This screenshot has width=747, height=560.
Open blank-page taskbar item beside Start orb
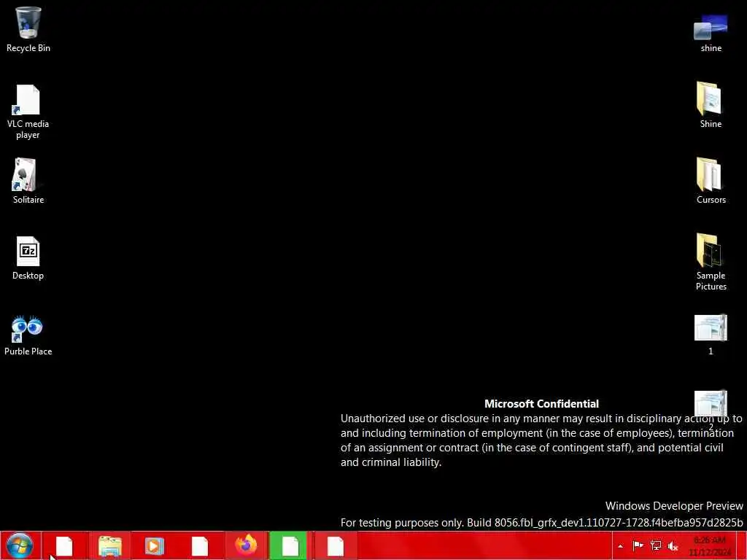pyautogui.click(x=64, y=546)
